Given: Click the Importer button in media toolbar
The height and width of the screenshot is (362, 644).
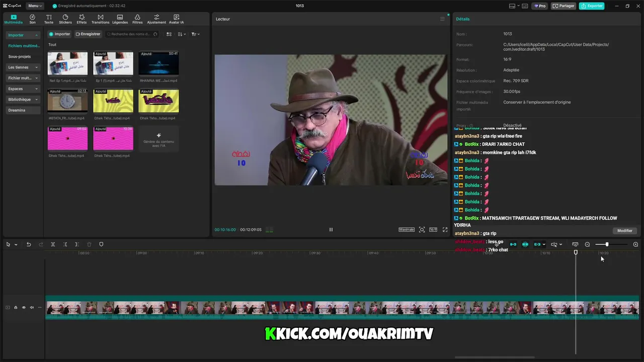Looking at the screenshot, I should [x=59, y=34].
